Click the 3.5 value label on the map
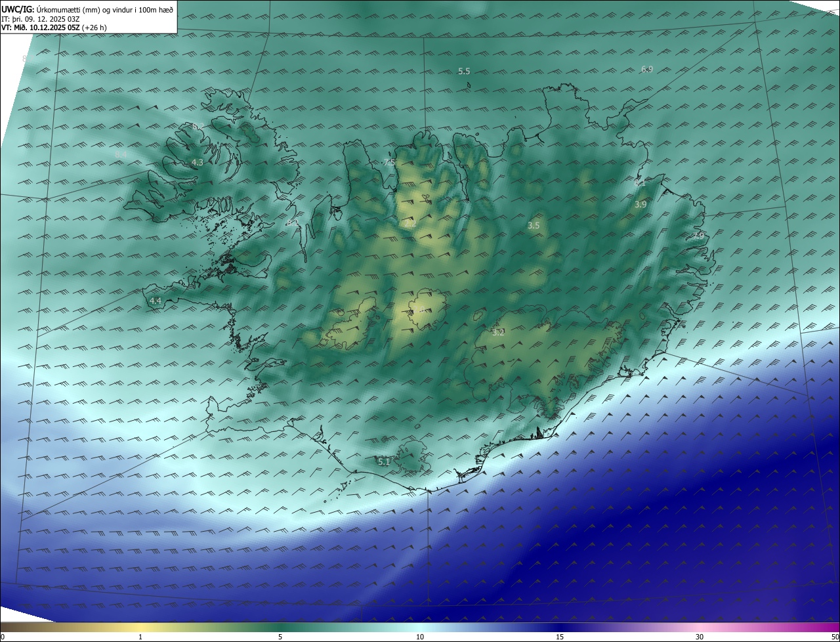The width and height of the screenshot is (840, 642). 534,225
